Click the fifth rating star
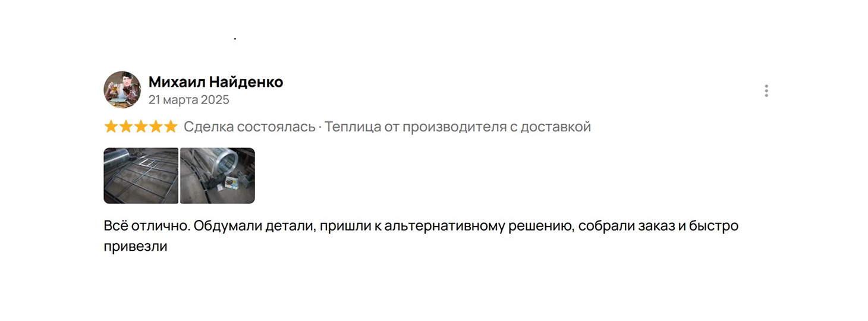868x321 pixels. click(x=171, y=127)
